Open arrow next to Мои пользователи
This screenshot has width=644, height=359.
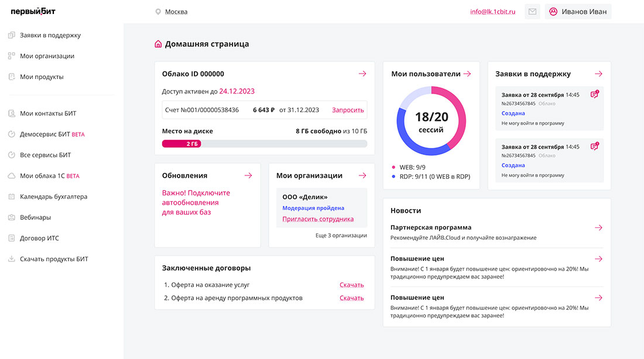coord(467,74)
